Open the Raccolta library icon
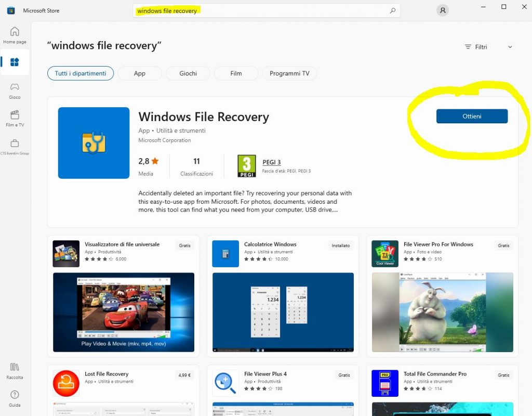 [15, 371]
